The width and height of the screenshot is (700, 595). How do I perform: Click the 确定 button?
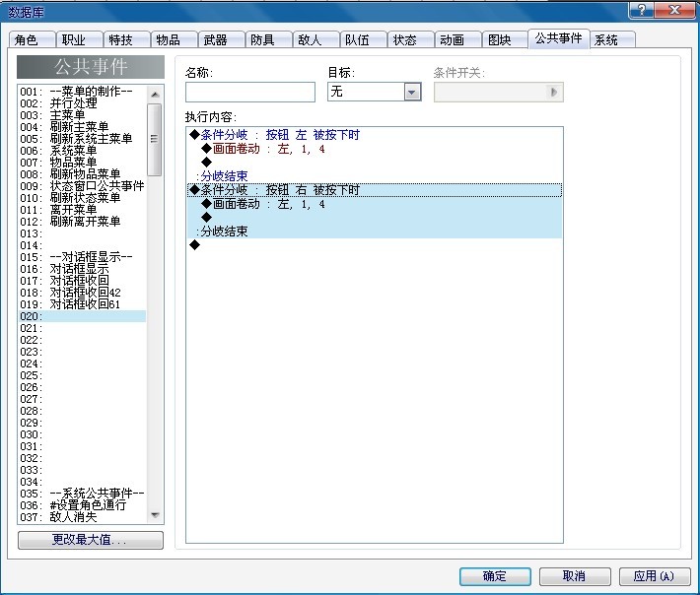(495, 576)
